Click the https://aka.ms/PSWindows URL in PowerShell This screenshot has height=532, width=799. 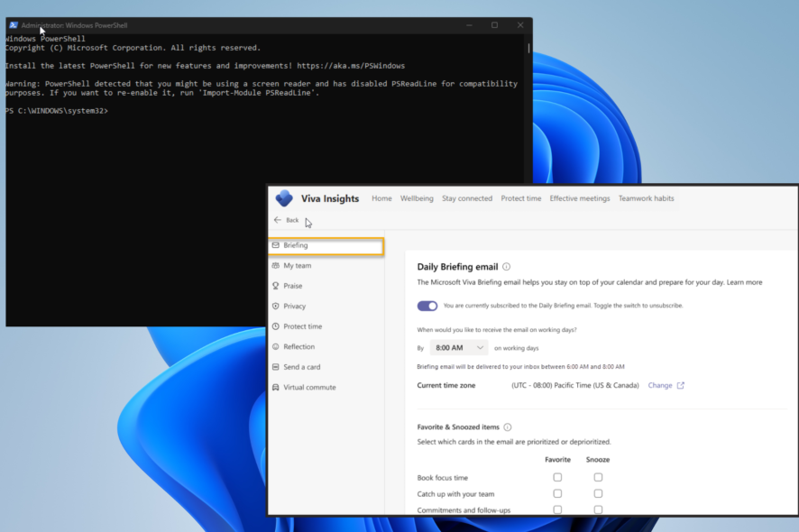pos(351,66)
